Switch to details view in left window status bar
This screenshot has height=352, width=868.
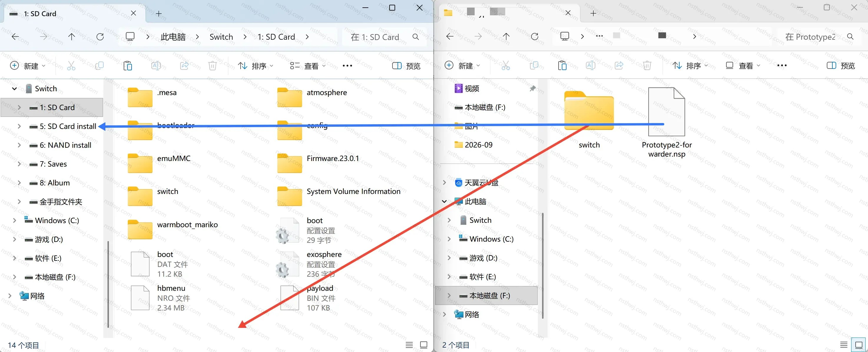[x=409, y=345]
